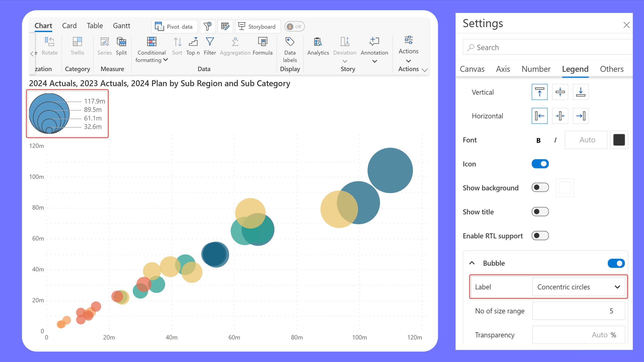Open the Analytics tool
Screen dimensions: 644x362
point(318,42)
